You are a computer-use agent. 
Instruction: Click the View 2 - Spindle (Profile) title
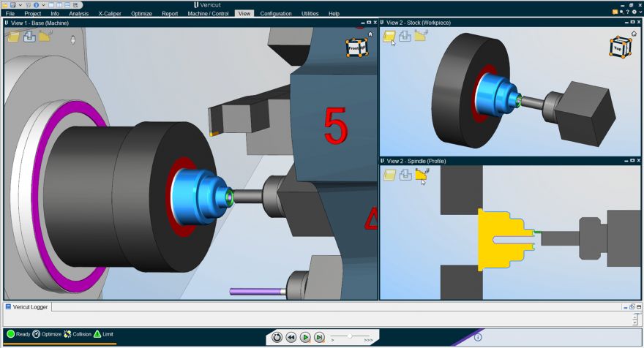[x=416, y=161]
